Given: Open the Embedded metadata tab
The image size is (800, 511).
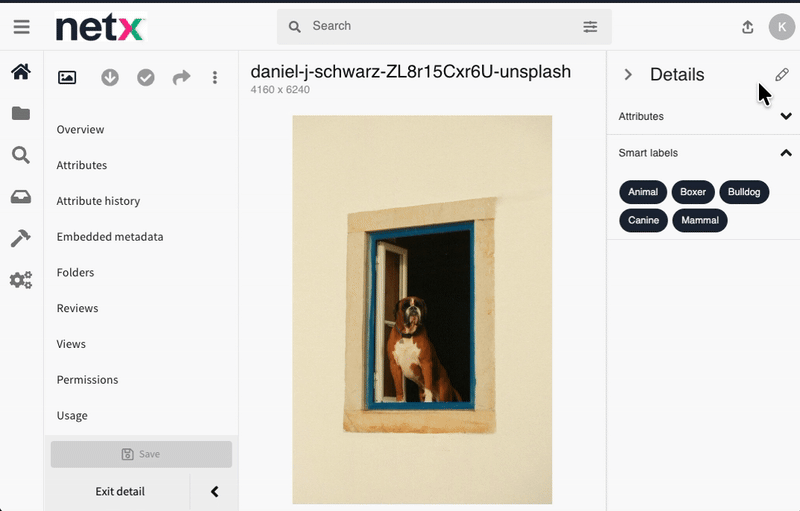Looking at the screenshot, I should pyautogui.click(x=110, y=237).
